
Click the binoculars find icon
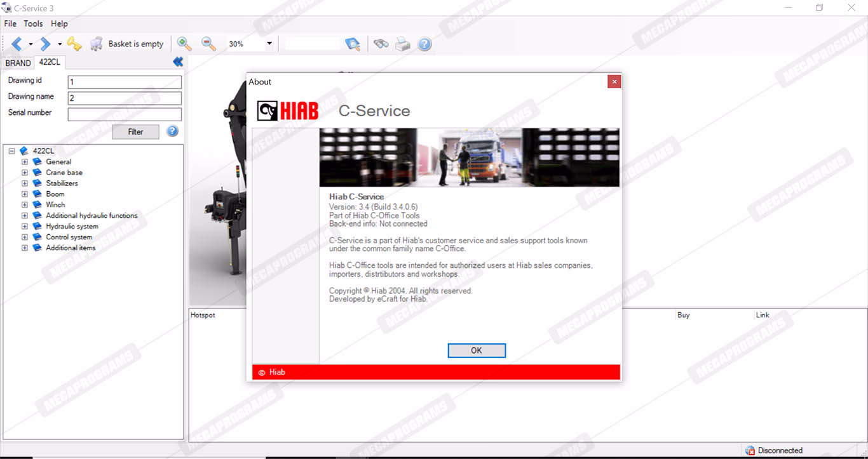[x=381, y=44]
